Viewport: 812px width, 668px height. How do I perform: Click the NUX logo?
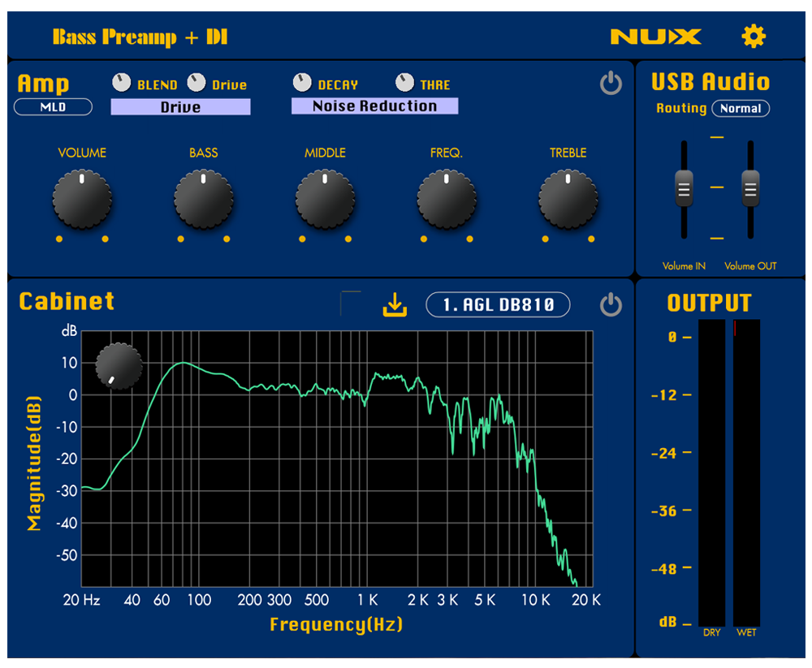(x=655, y=37)
